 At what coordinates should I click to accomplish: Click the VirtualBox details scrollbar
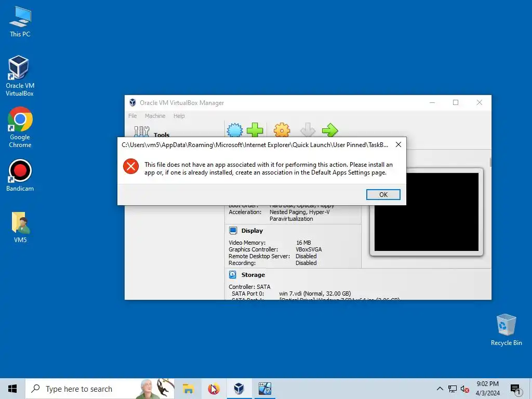point(490,162)
